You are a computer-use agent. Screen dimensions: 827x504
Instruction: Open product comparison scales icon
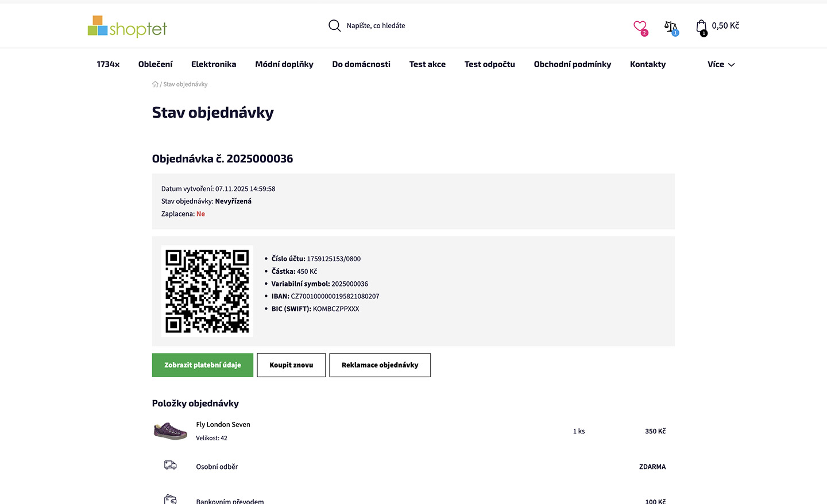[x=670, y=26]
